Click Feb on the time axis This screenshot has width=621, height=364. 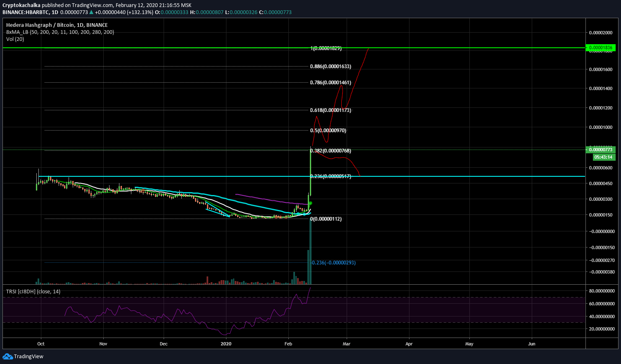tap(288, 344)
